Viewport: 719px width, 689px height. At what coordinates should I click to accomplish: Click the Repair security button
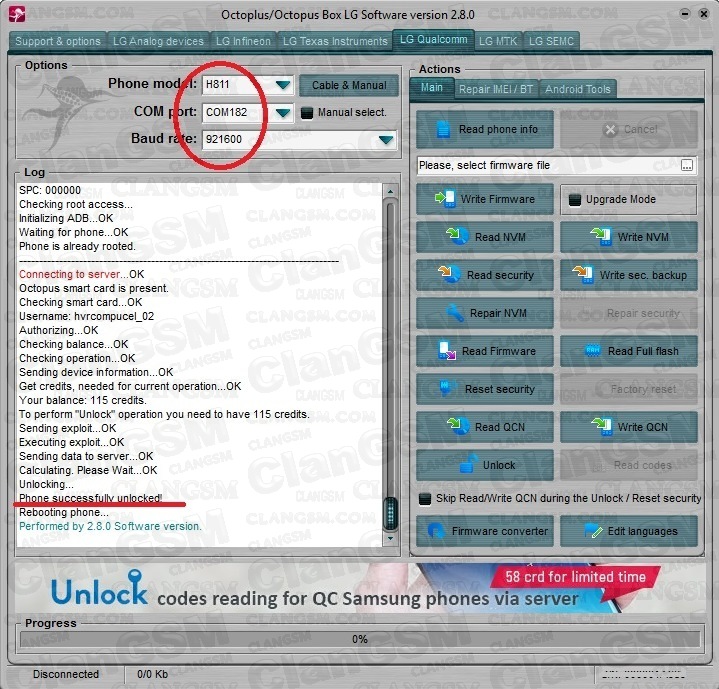[628, 313]
